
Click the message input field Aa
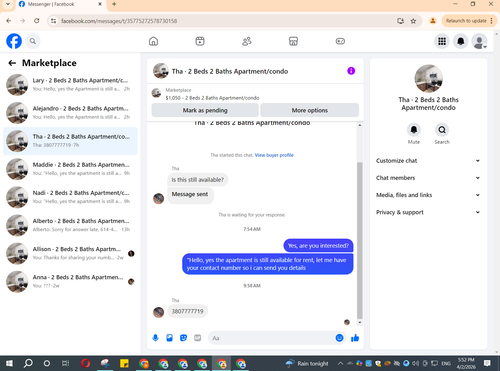pos(271,338)
